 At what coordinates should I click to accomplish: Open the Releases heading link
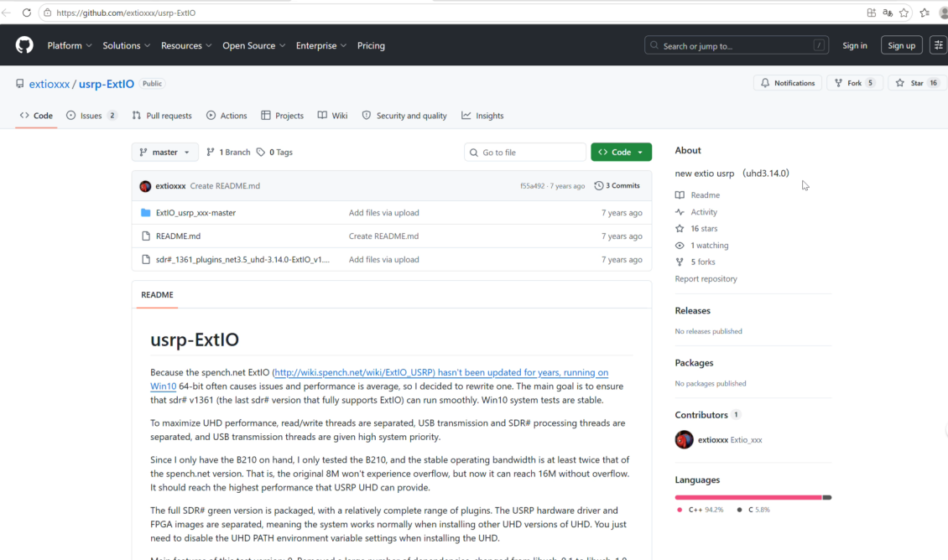(692, 310)
